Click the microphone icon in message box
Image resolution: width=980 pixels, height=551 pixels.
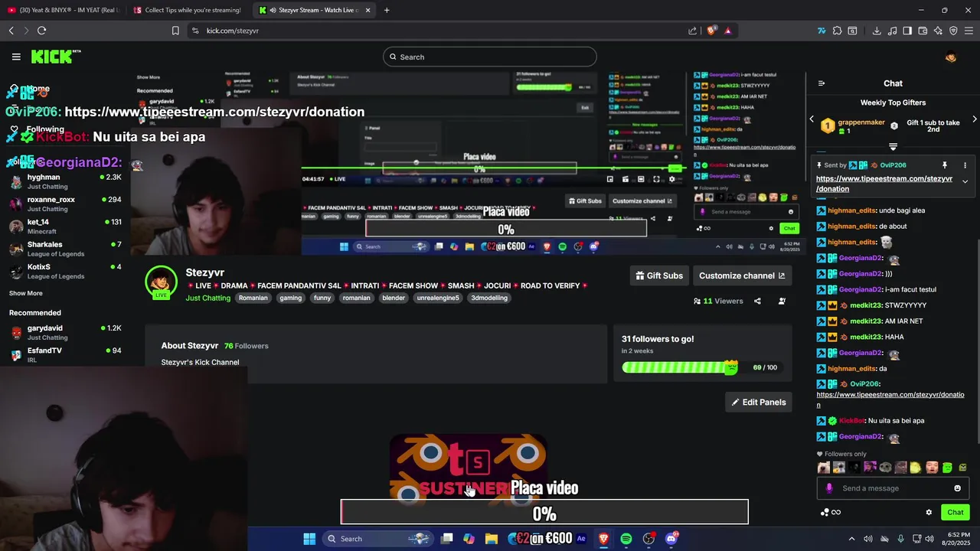pyautogui.click(x=829, y=488)
